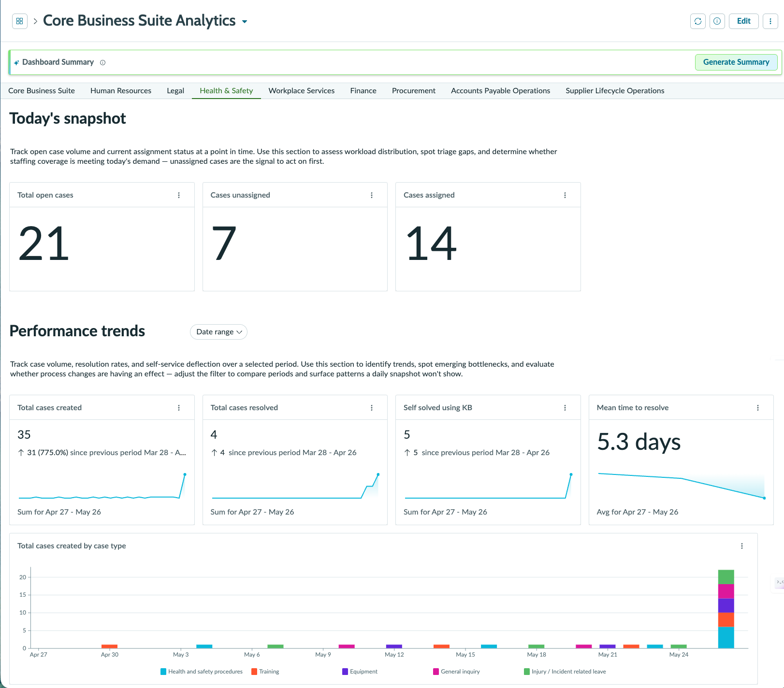Click the Dashboard Summary info icon

click(102, 62)
